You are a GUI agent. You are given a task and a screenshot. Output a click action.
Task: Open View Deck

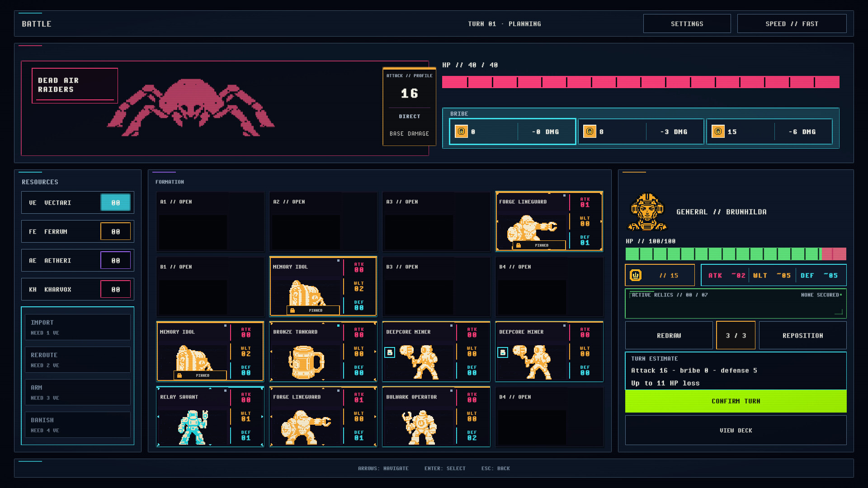tap(736, 430)
